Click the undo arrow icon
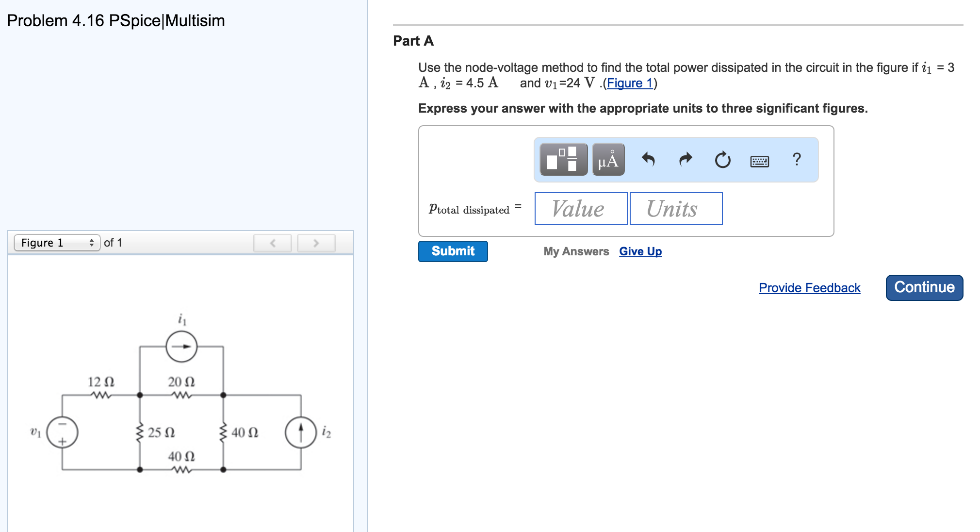 pos(648,159)
